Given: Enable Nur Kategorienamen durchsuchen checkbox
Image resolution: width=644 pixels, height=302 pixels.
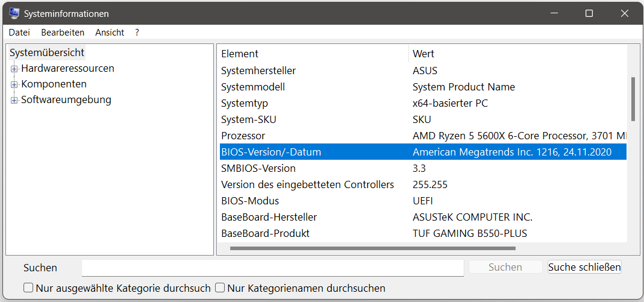Looking at the screenshot, I should 220,288.
